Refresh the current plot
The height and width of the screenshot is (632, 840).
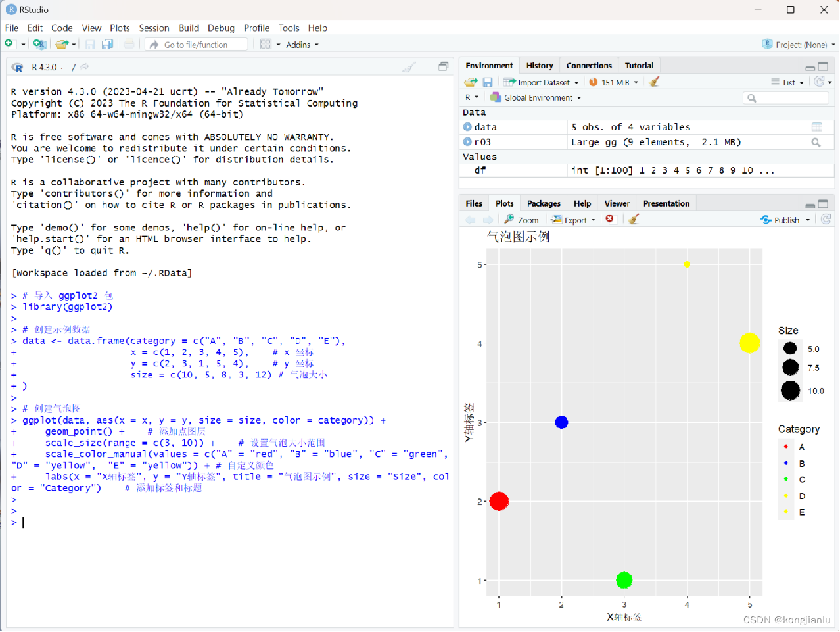pyautogui.click(x=826, y=219)
